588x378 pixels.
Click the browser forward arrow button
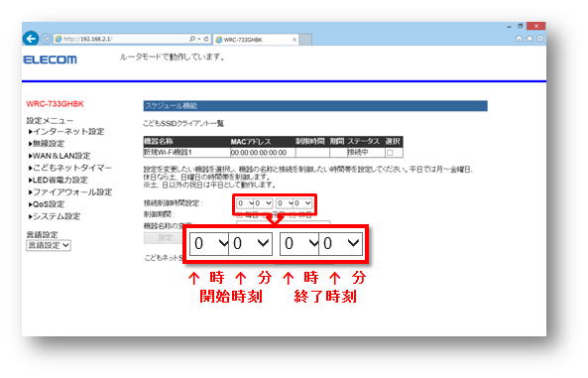(47, 39)
